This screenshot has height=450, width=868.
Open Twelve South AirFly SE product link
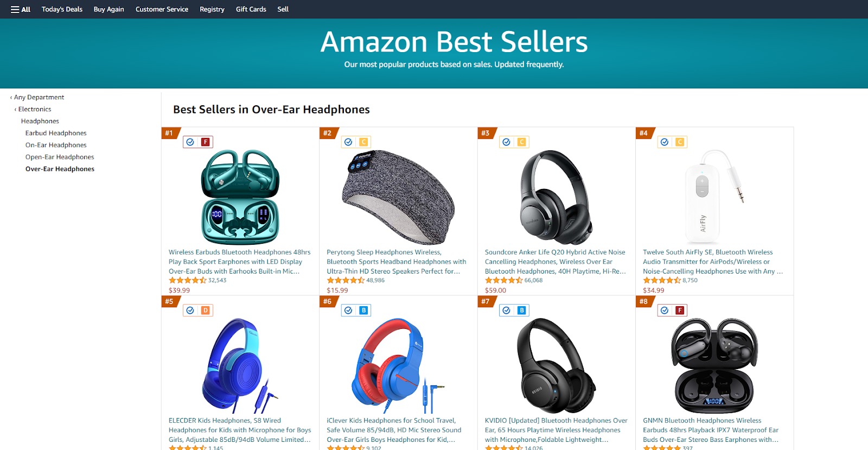(713, 262)
